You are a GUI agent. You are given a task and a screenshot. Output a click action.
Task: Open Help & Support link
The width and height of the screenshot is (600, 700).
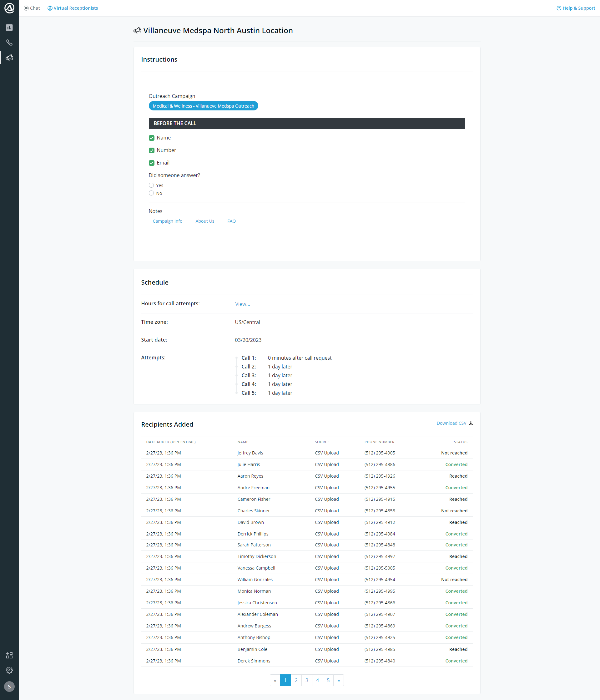coord(576,8)
